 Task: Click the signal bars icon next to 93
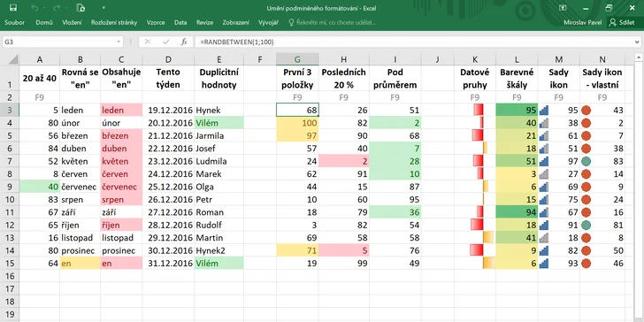click(544, 263)
